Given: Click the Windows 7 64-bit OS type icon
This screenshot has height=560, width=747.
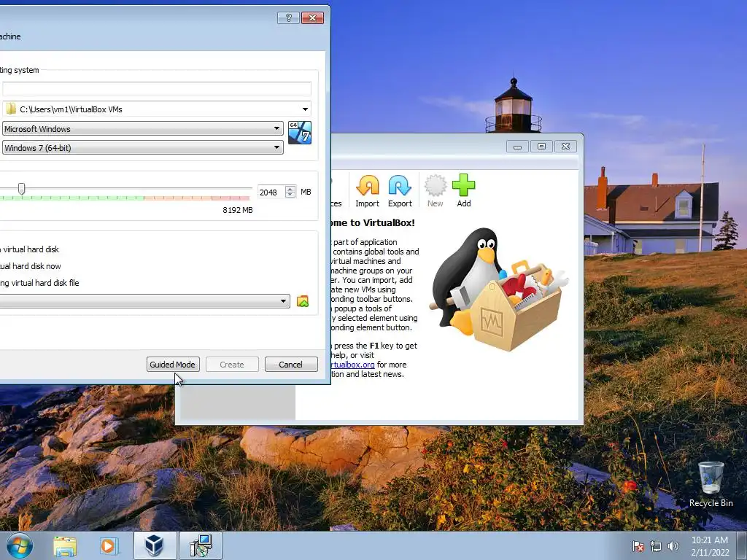Looking at the screenshot, I should tap(300, 133).
